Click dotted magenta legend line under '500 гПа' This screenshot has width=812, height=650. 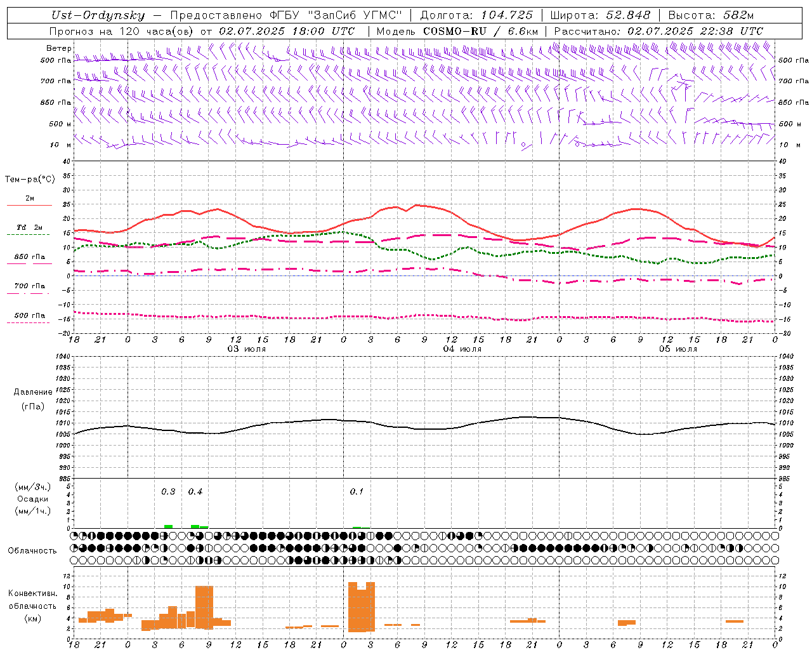point(29,322)
